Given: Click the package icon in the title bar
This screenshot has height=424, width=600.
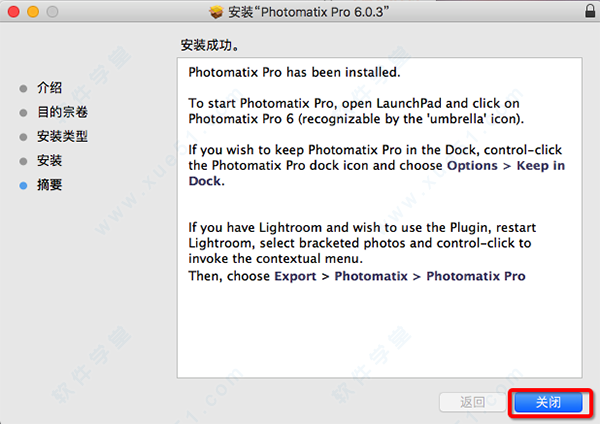Looking at the screenshot, I should tap(217, 14).
